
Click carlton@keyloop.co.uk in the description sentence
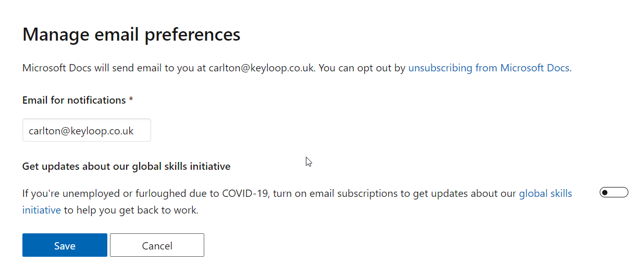point(262,68)
